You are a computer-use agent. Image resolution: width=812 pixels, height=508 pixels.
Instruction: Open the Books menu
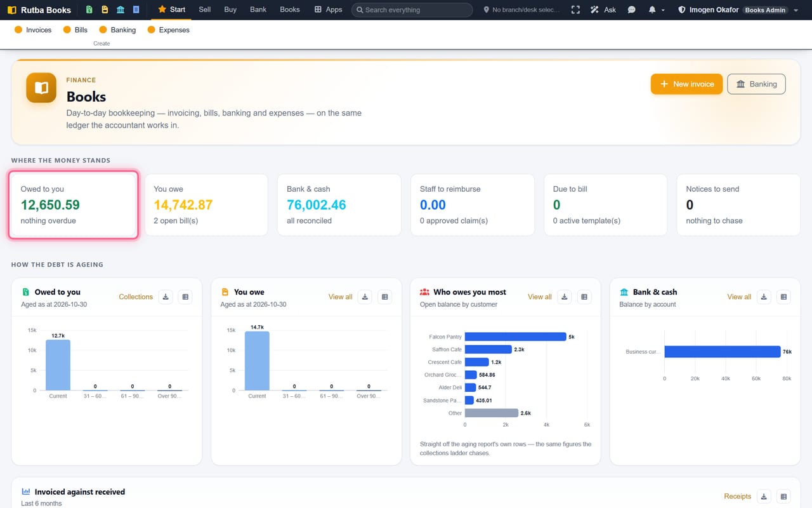coord(290,10)
